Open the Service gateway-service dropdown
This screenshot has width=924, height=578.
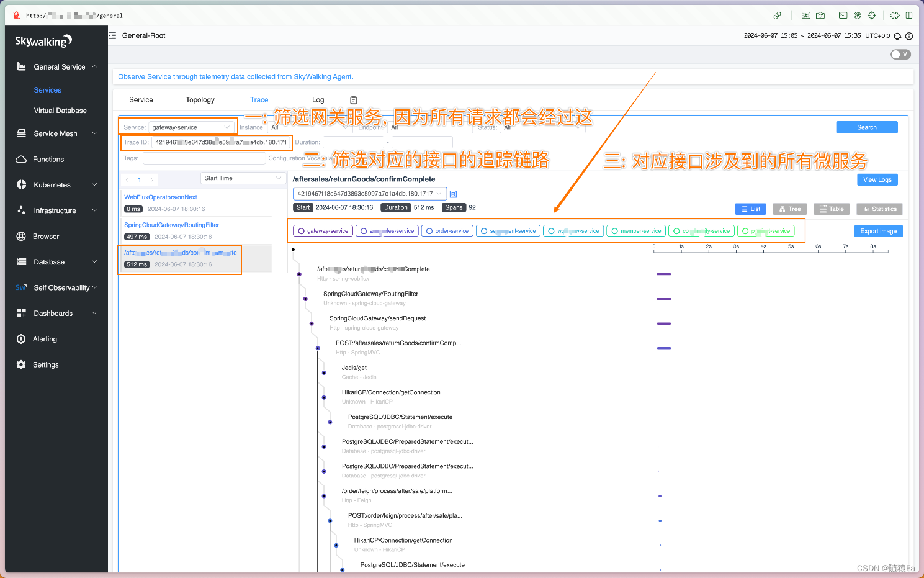point(191,127)
